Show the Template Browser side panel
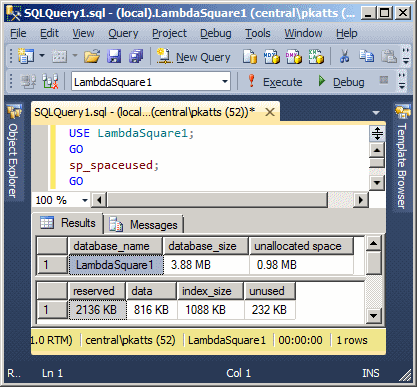The image size is (417, 387). coord(402,157)
